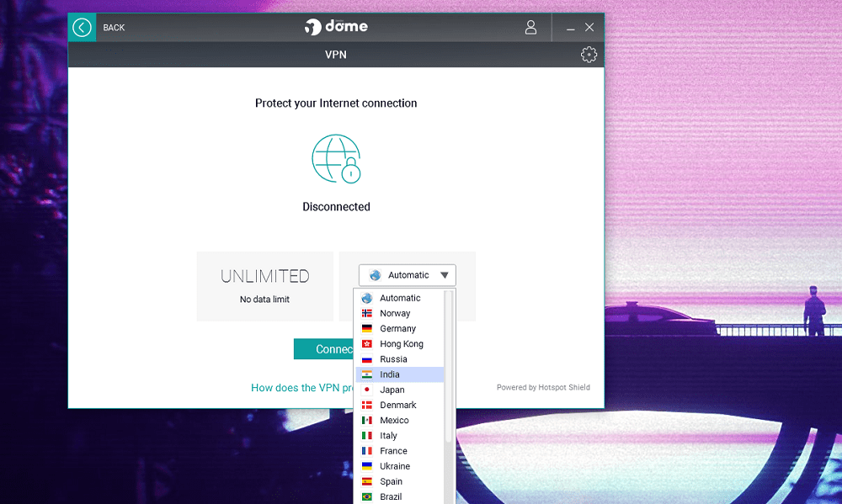
Task: Choose Mexico as VPN location
Action: [x=399, y=420]
